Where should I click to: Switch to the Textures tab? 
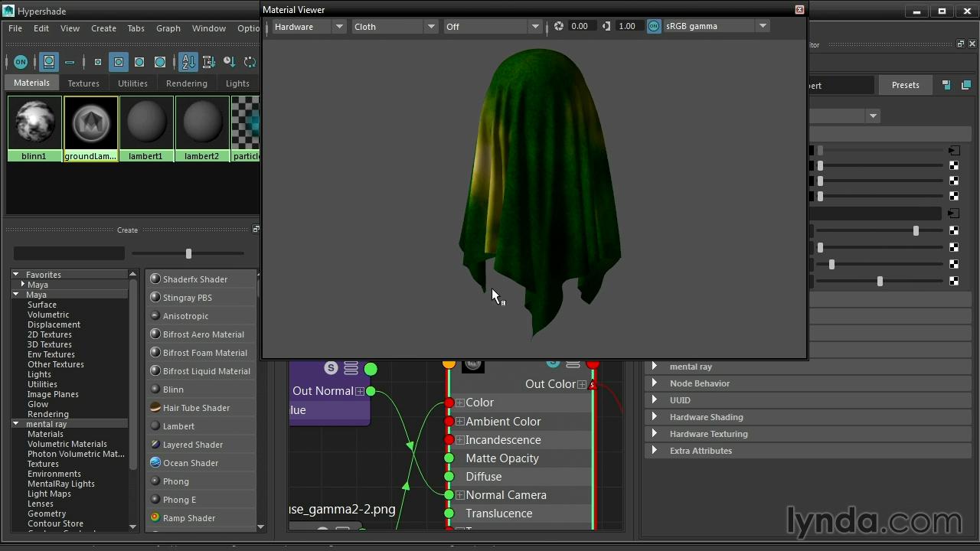pos(83,83)
